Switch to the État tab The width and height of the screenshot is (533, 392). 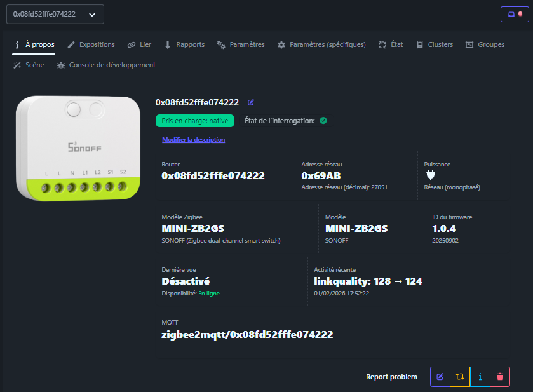coord(391,45)
